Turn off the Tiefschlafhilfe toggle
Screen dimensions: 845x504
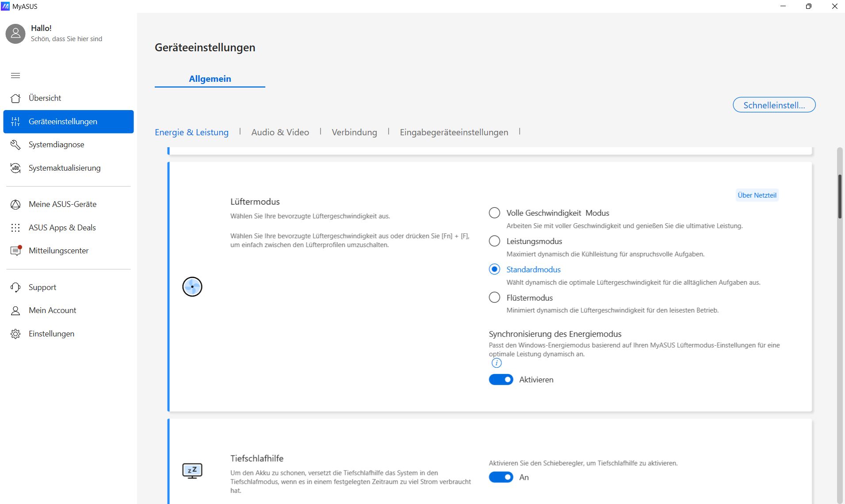(x=501, y=477)
